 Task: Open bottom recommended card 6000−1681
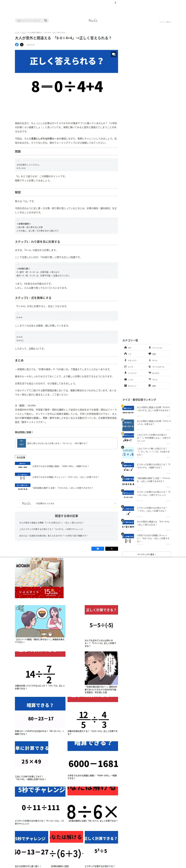tap(93, 761)
